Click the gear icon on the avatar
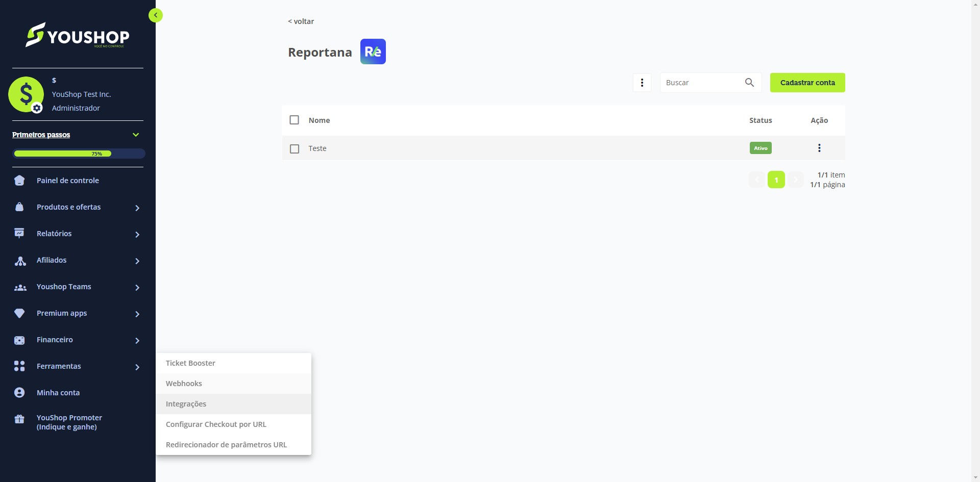Image resolution: width=980 pixels, height=482 pixels. [37, 108]
